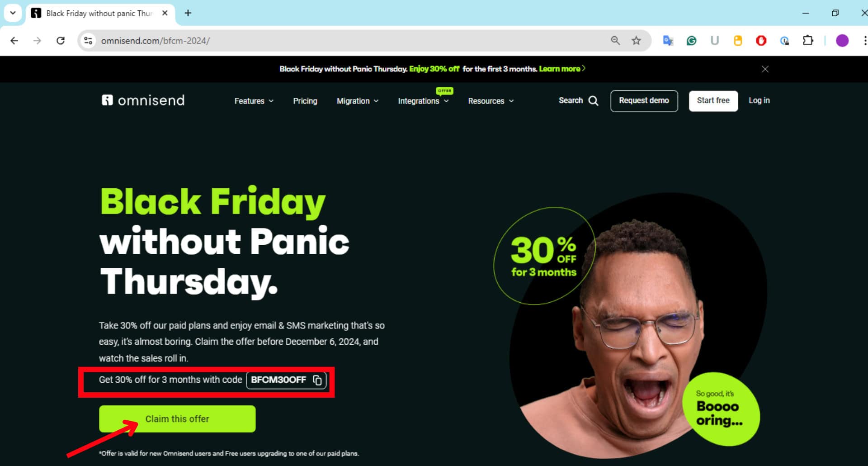Viewport: 868px width, 466px height.
Task: Open site search magnifier icon
Action: (594, 101)
